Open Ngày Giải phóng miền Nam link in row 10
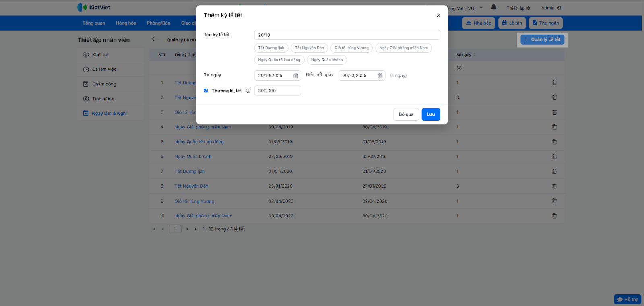 (x=203, y=216)
